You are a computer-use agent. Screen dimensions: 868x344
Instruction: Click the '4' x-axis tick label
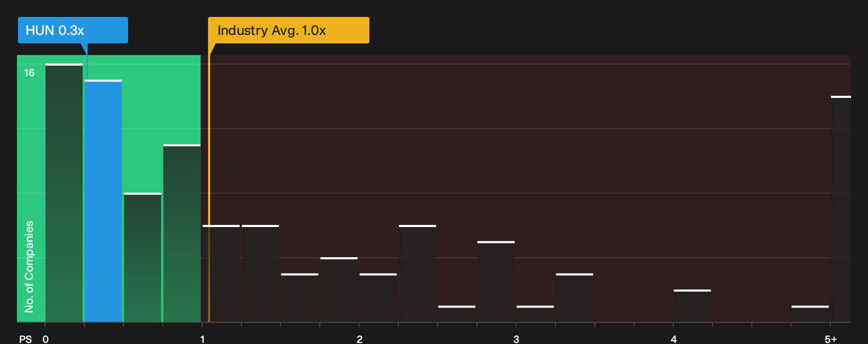pos(673,339)
